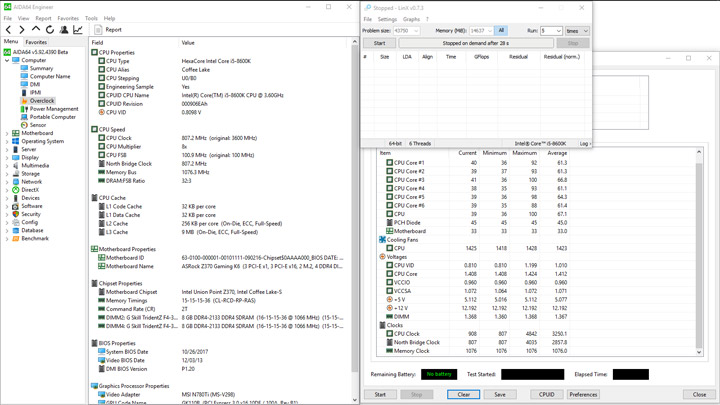
Task: Click the Refresh icon in AIDA64 toolbar
Action: pos(50,30)
